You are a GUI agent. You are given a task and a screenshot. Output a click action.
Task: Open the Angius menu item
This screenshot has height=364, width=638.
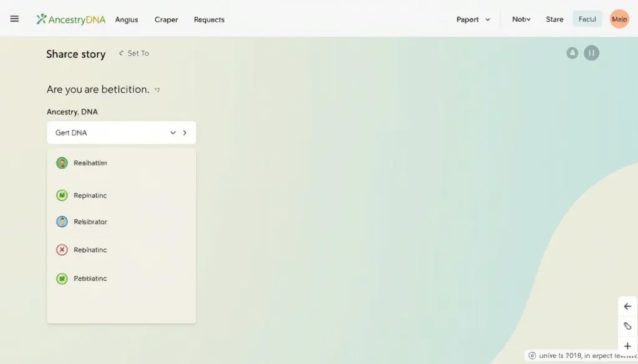click(x=126, y=19)
